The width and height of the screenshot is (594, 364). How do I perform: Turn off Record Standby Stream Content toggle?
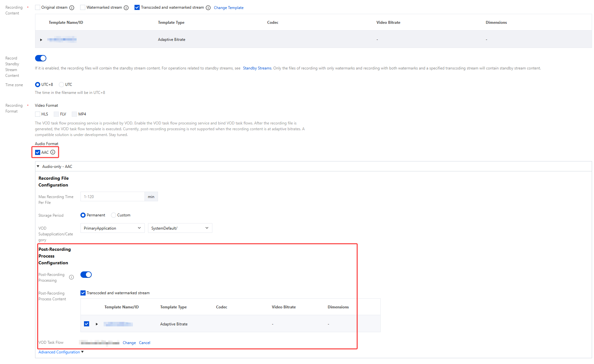tap(41, 58)
